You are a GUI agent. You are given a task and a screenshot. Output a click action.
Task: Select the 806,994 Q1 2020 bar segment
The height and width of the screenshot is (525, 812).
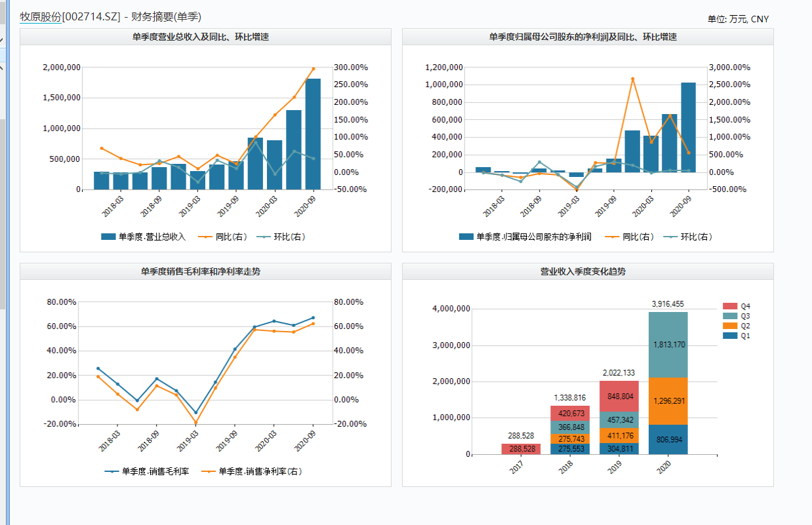(668, 439)
